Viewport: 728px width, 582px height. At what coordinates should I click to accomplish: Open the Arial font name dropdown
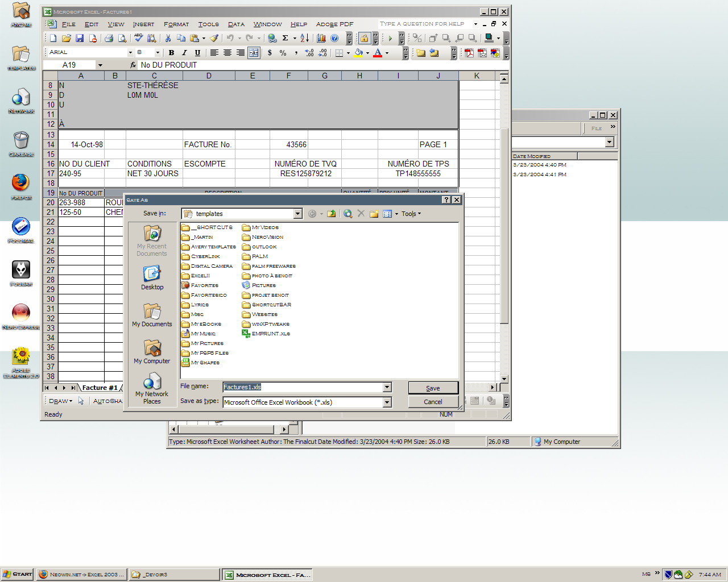(x=130, y=52)
